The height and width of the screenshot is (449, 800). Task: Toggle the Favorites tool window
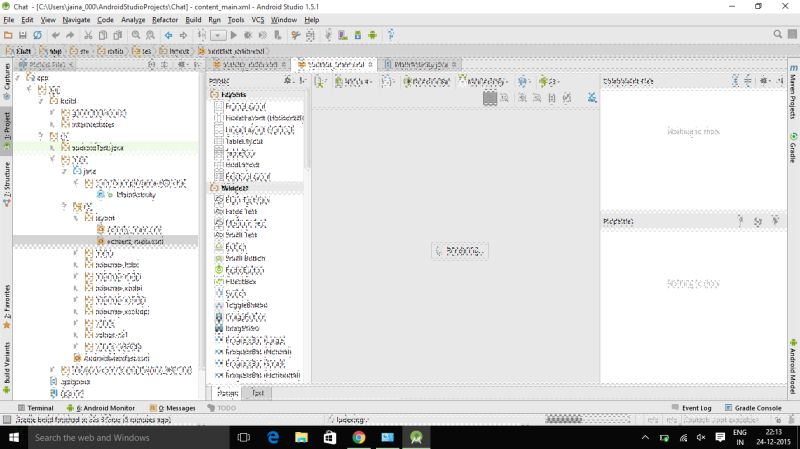(x=7, y=306)
